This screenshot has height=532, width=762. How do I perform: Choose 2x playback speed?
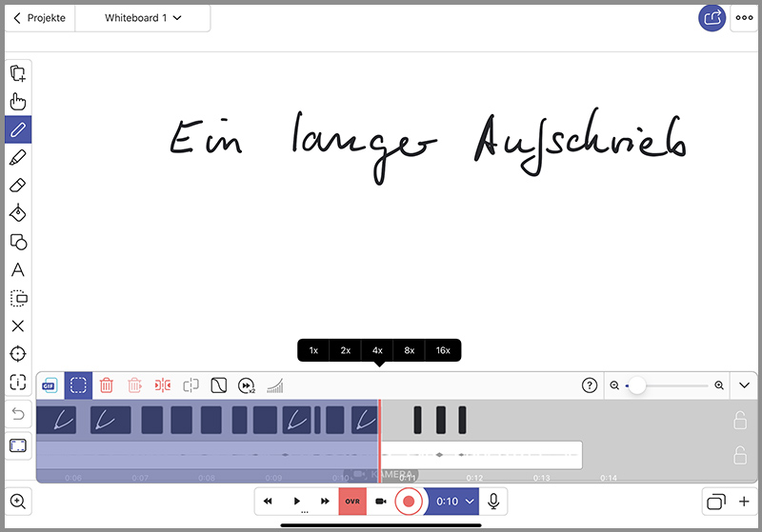[x=346, y=350]
